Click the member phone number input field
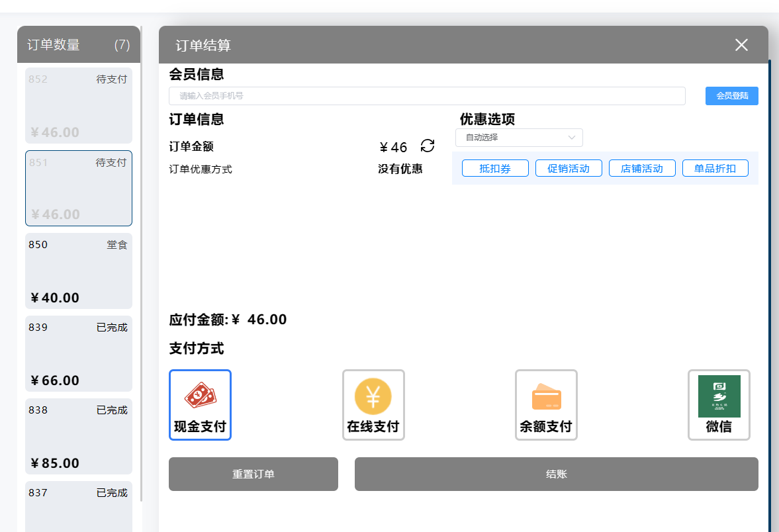The width and height of the screenshot is (779, 532). (426, 96)
